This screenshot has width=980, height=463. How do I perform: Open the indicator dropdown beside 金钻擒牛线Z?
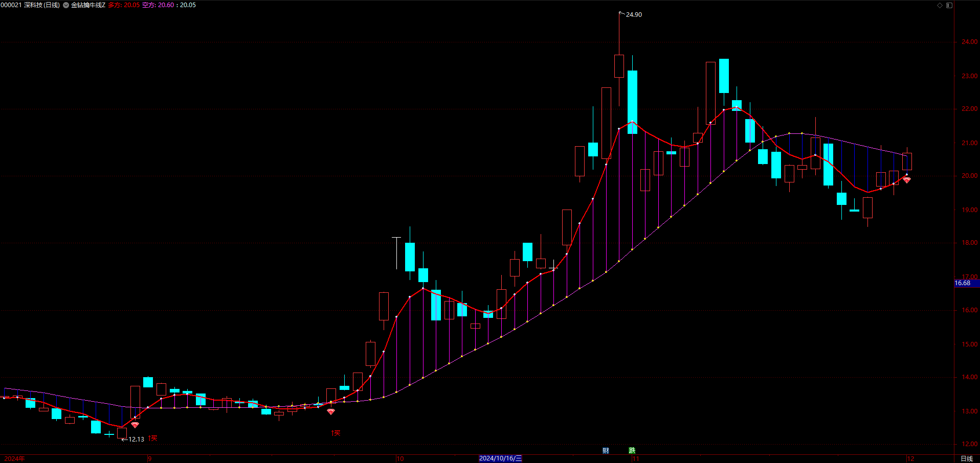tap(66, 5)
